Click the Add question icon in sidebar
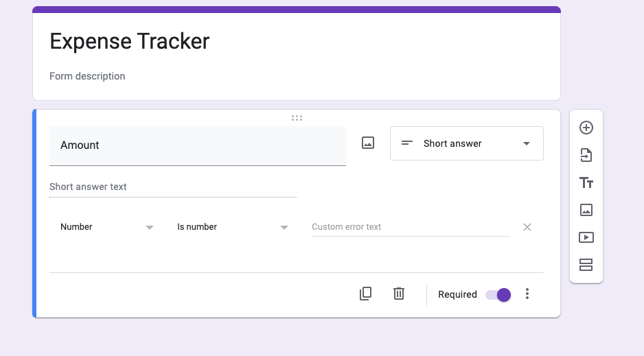This screenshot has height=356, width=644. [586, 128]
